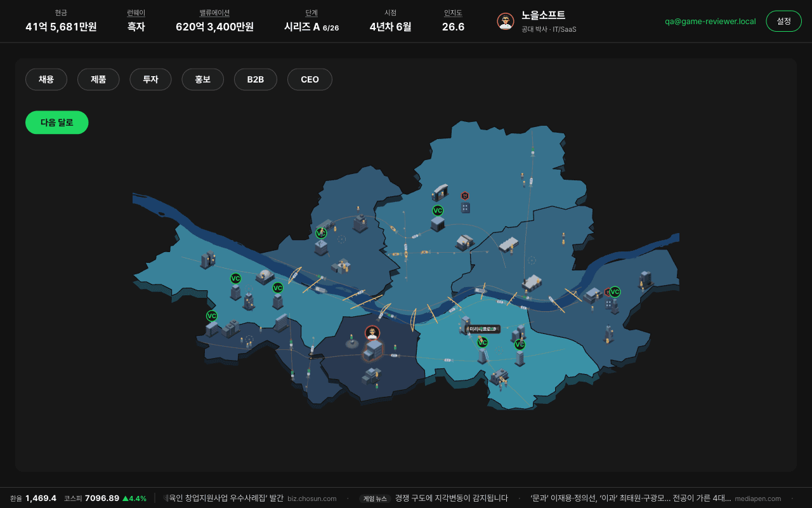Select the white flat warehouse in the northeast district
The image size is (812, 508).
pos(509,244)
